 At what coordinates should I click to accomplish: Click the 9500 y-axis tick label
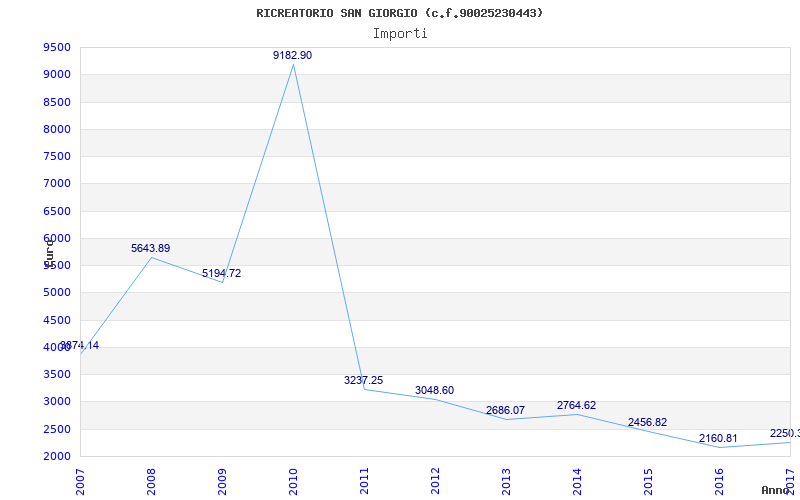click(57, 47)
